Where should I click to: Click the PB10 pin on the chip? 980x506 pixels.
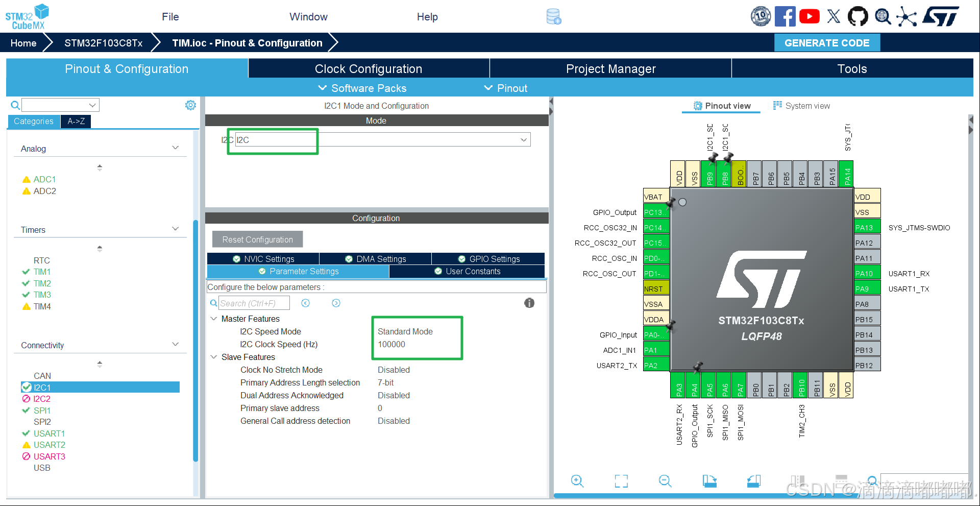click(801, 385)
